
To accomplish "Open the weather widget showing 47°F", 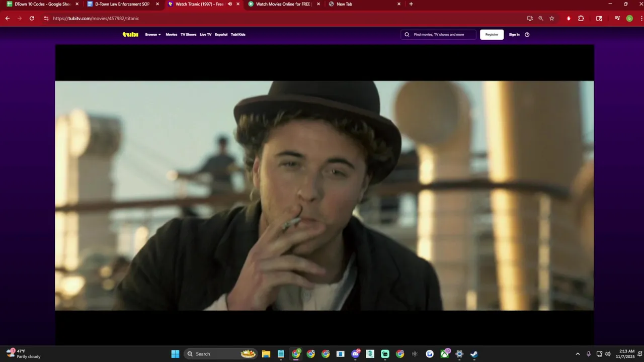I will (24, 354).
